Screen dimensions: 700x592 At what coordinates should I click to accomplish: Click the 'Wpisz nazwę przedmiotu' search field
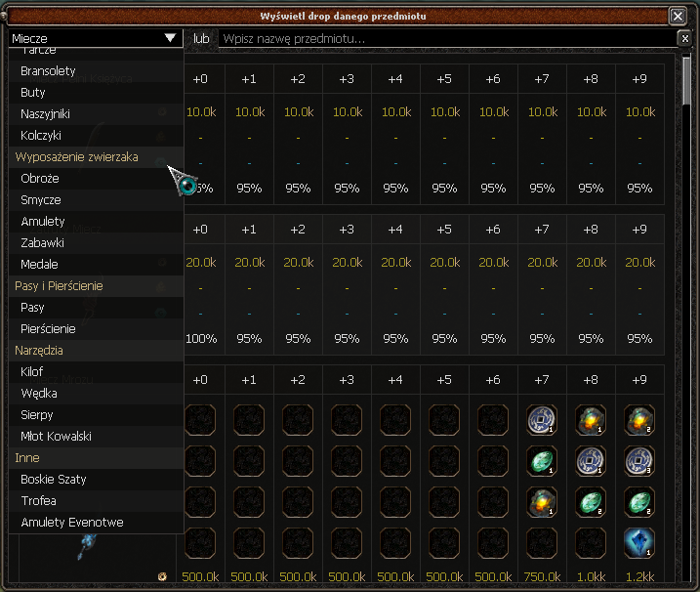444,38
